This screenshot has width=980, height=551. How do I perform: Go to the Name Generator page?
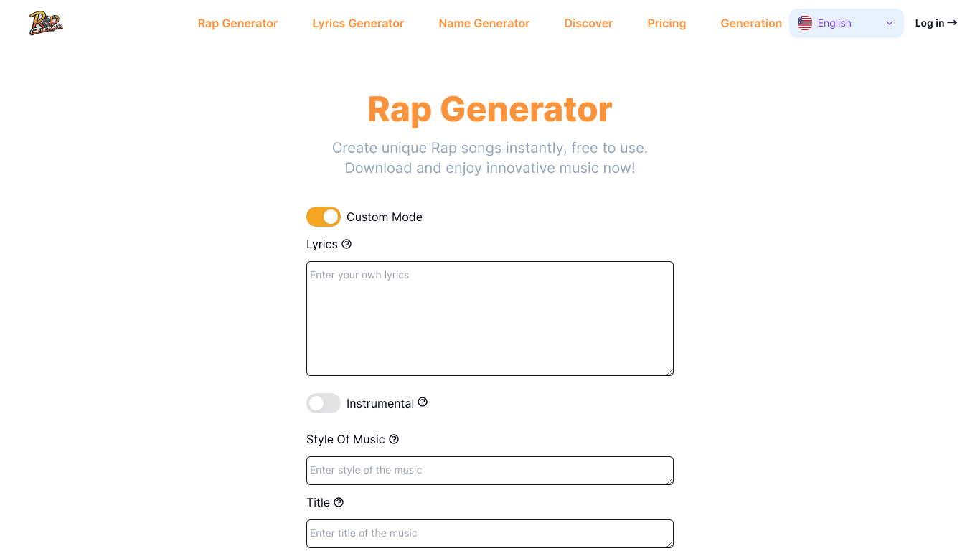click(484, 23)
